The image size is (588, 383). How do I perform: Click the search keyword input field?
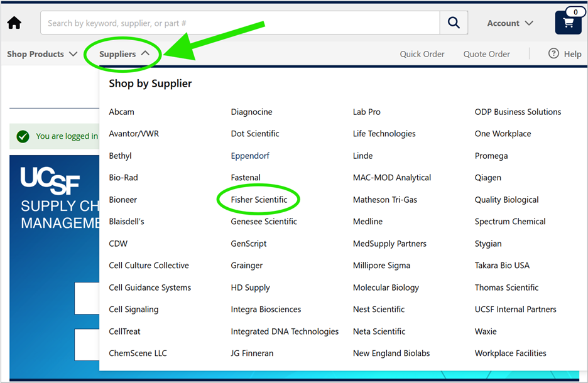coord(240,23)
